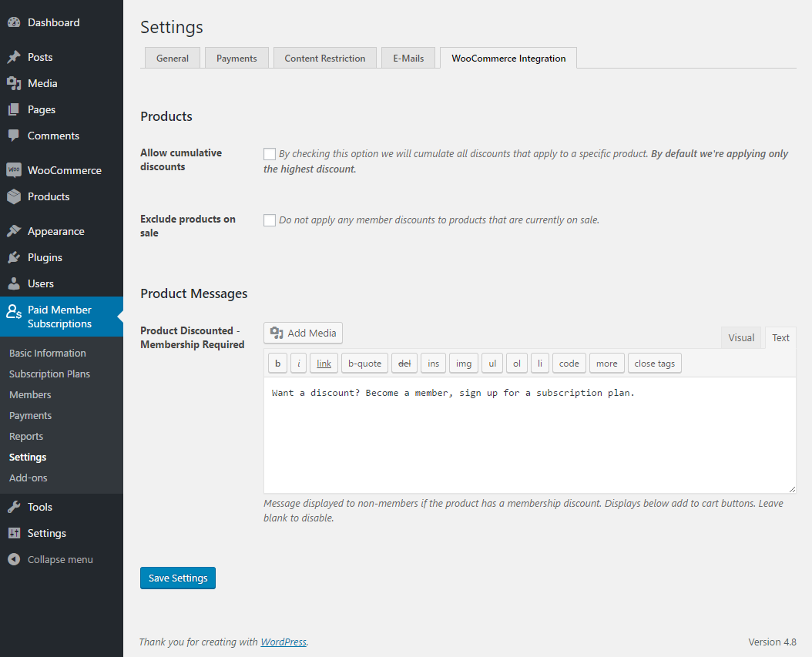Viewport: 812px width, 657px height.
Task: Follow the WordPress footer link
Action: coord(284,642)
